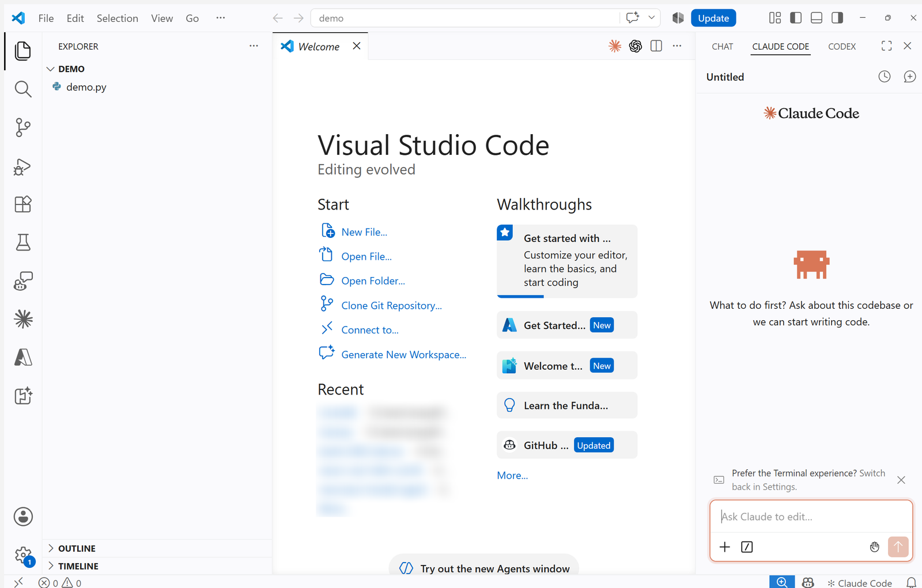Open the hidden menus ellipsis in menu bar
Screen dimensions: 922x588
(x=221, y=18)
